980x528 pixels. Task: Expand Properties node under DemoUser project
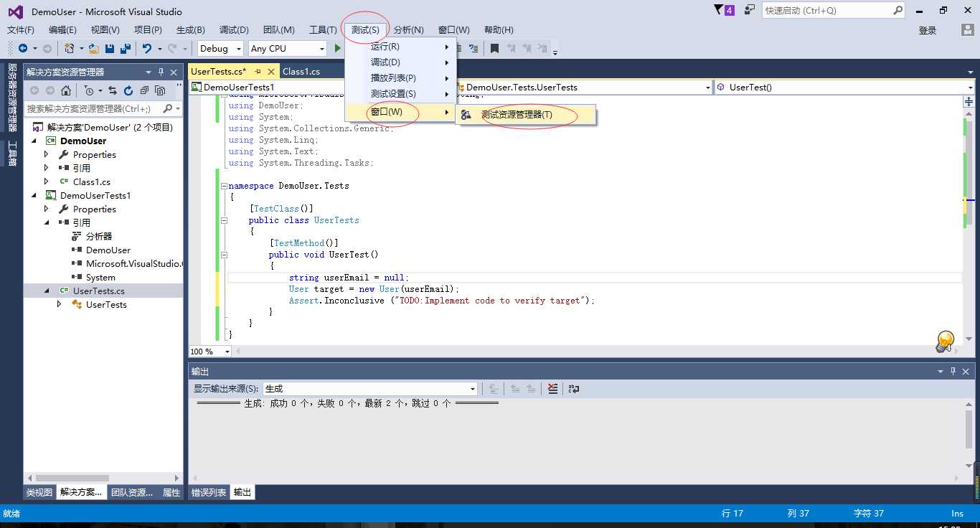click(x=47, y=155)
